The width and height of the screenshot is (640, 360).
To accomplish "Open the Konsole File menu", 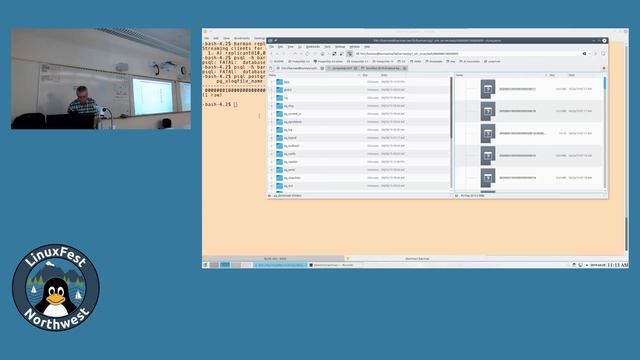I will (207, 38).
